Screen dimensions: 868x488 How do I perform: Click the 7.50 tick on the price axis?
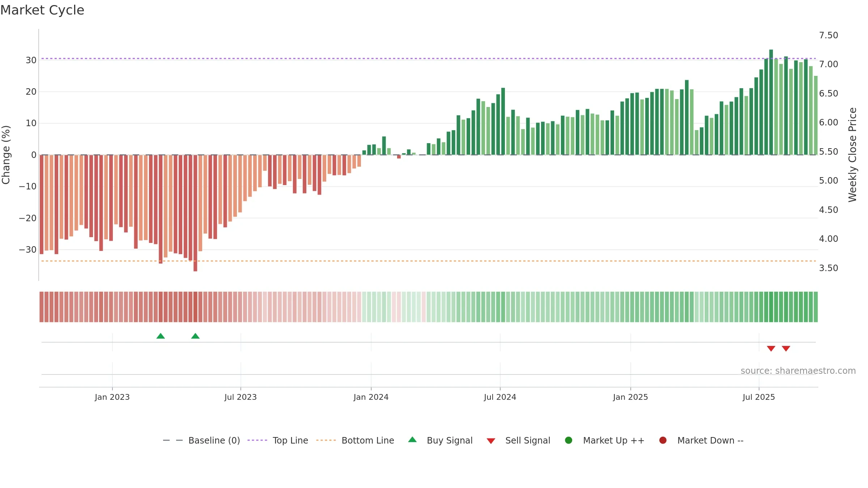pyautogui.click(x=829, y=35)
